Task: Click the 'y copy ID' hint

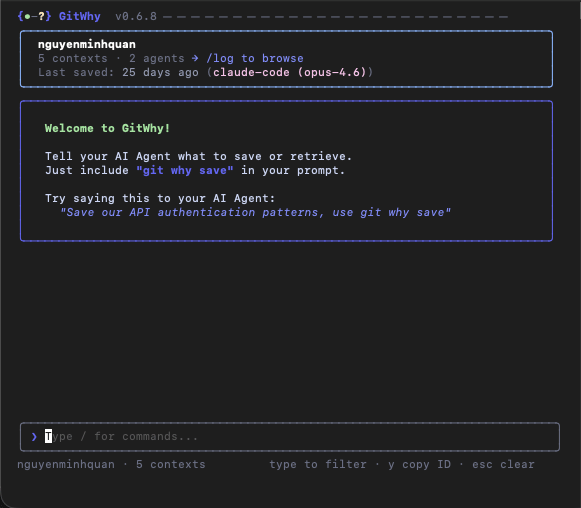Action: [x=419, y=465]
